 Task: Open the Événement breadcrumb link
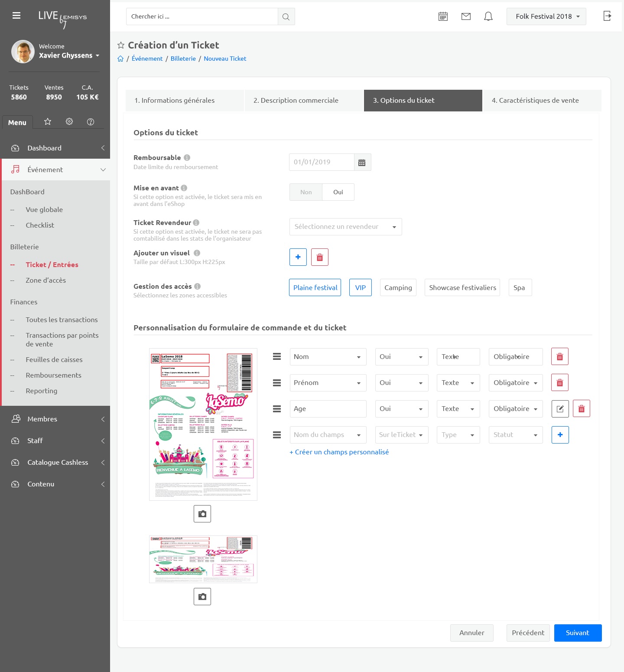click(147, 59)
